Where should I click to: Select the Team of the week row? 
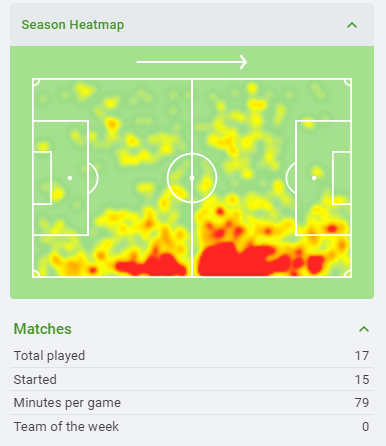192,427
